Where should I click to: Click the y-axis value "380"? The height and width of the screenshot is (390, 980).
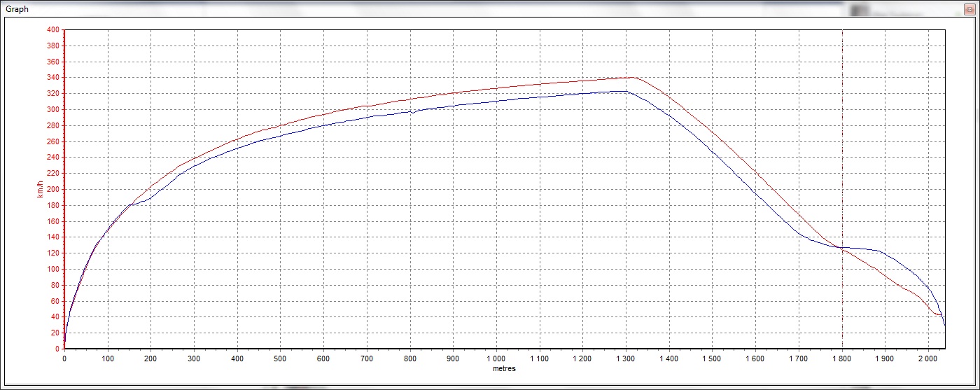click(x=53, y=46)
